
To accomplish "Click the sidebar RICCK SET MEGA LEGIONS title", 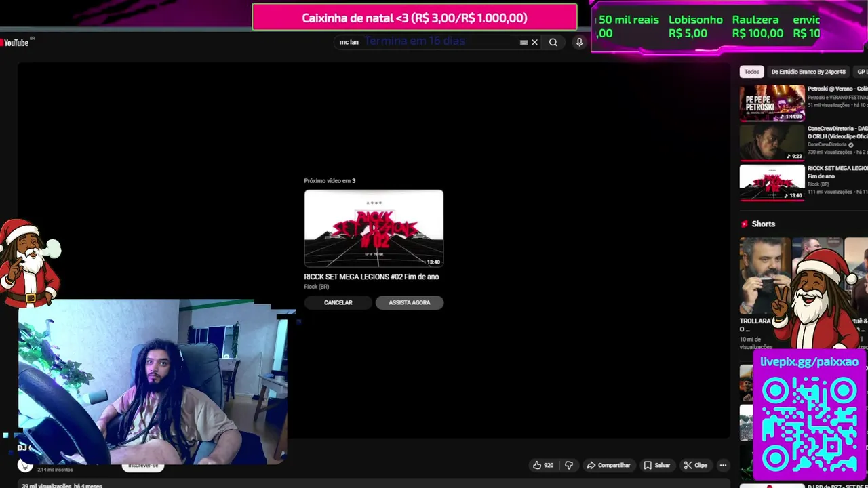I will [837, 172].
